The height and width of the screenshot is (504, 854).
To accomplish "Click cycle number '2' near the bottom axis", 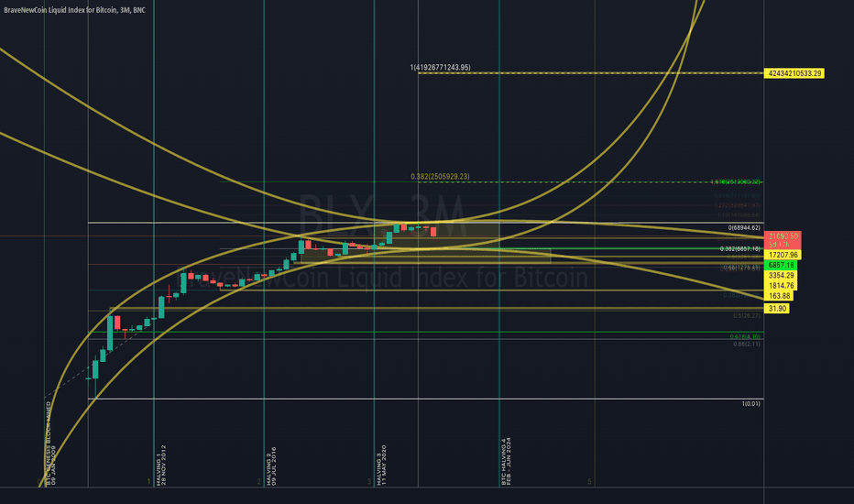I will (258, 482).
